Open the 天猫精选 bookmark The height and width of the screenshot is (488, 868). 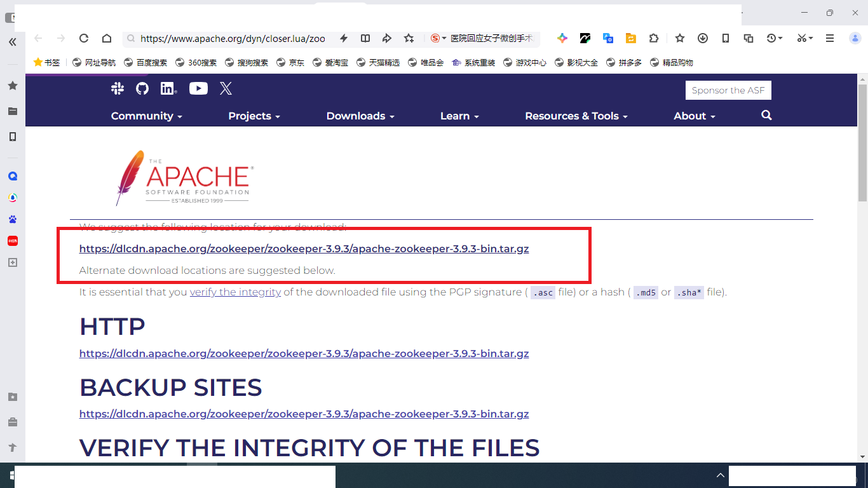click(378, 62)
